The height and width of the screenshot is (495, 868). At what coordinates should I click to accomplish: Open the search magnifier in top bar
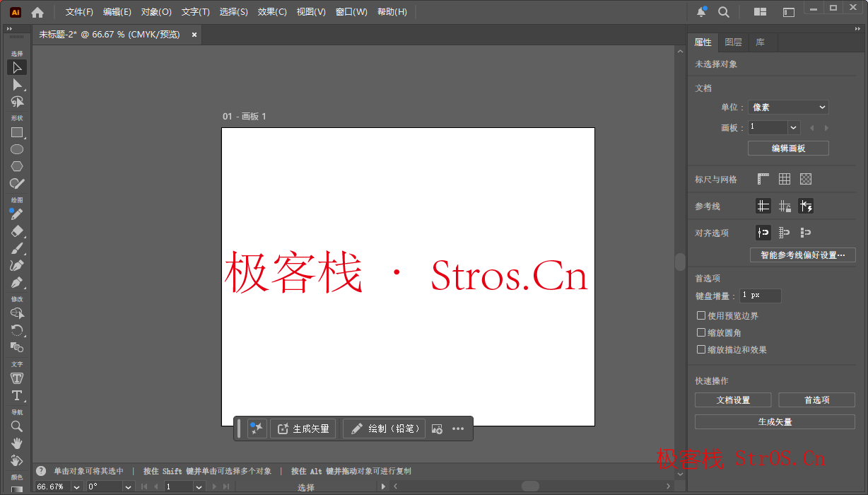(x=724, y=12)
